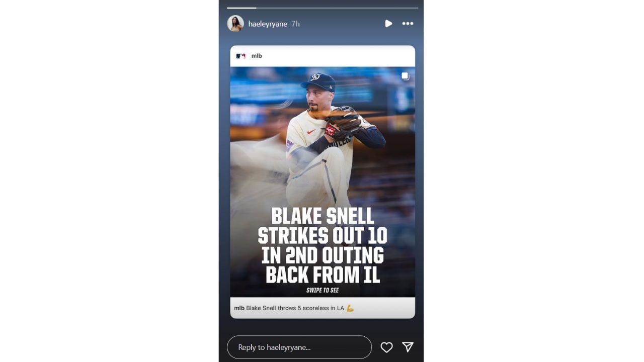Click the white header bar of the mlb post
This screenshot has width=644, height=362.
pyautogui.click(x=323, y=56)
